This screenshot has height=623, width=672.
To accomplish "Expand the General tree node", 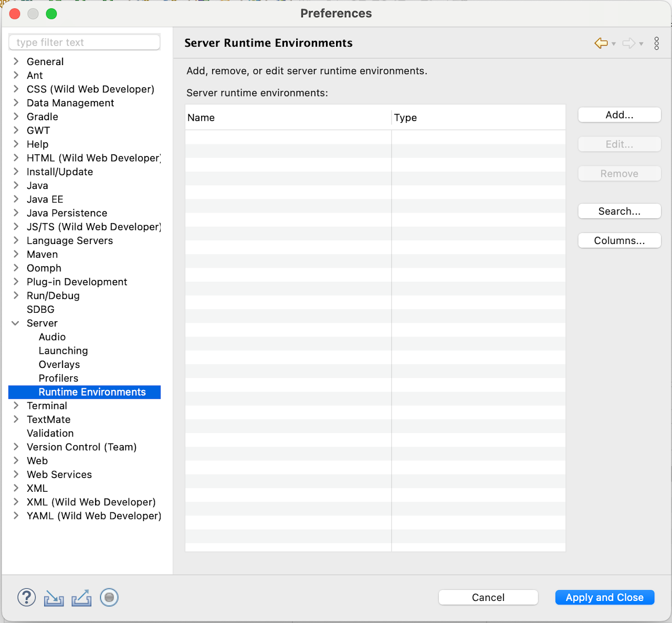I will pyautogui.click(x=16, y=61).
